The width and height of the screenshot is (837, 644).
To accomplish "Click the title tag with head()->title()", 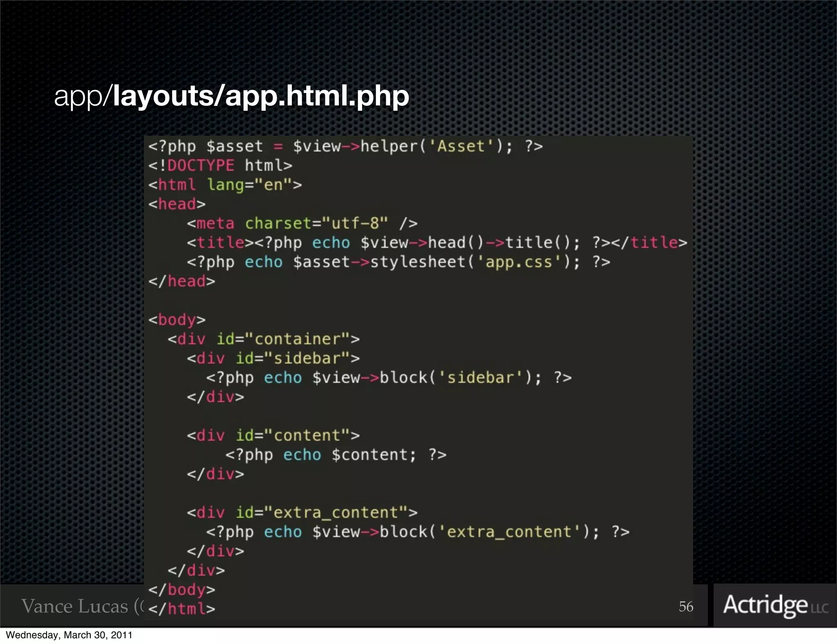I will (x=436, y=243).
